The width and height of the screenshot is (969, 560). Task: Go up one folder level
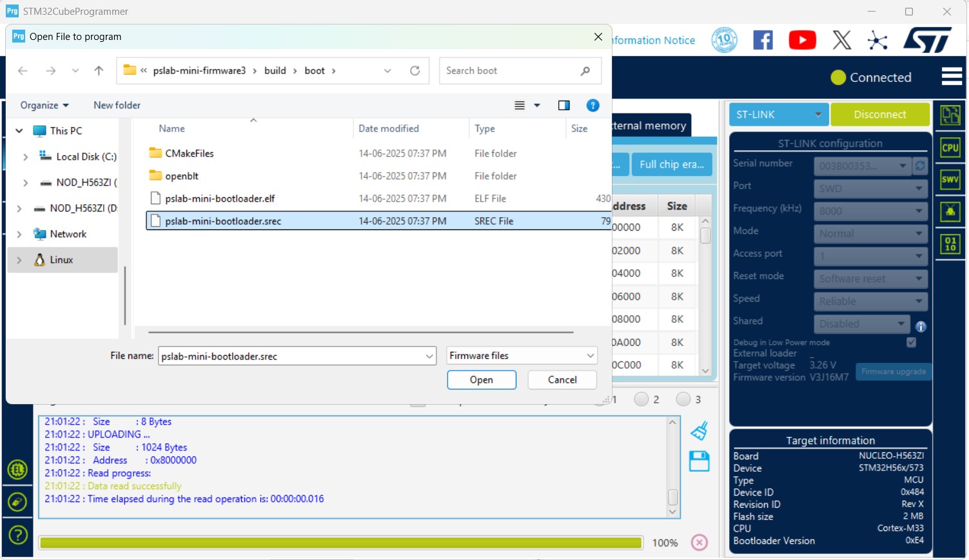(99, 70)
